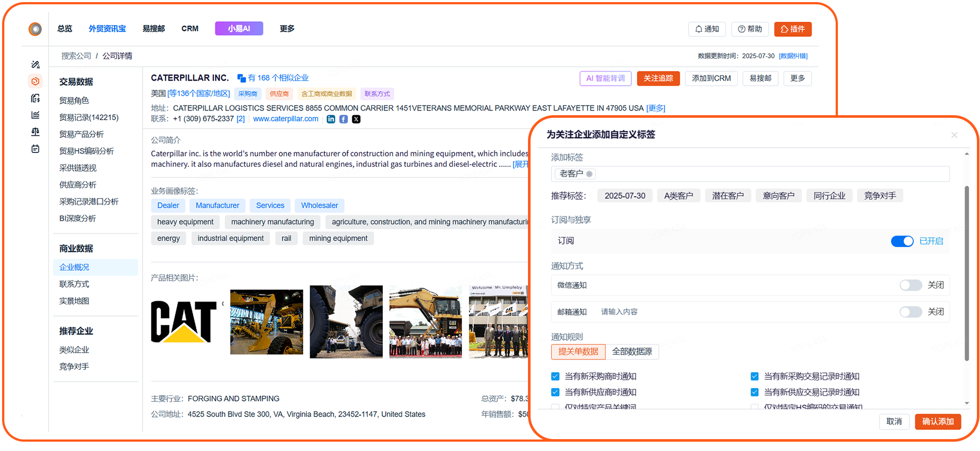Open the calendar sidebar icon
This screenshot has width=980, height=451.
click(x=35, y=149)
